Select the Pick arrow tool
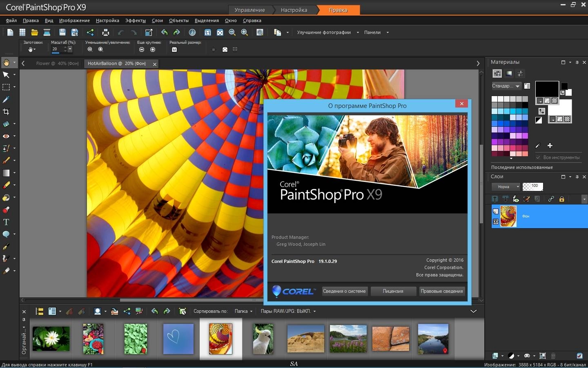This screenshot has width=588, height=368. pos(6,75)
